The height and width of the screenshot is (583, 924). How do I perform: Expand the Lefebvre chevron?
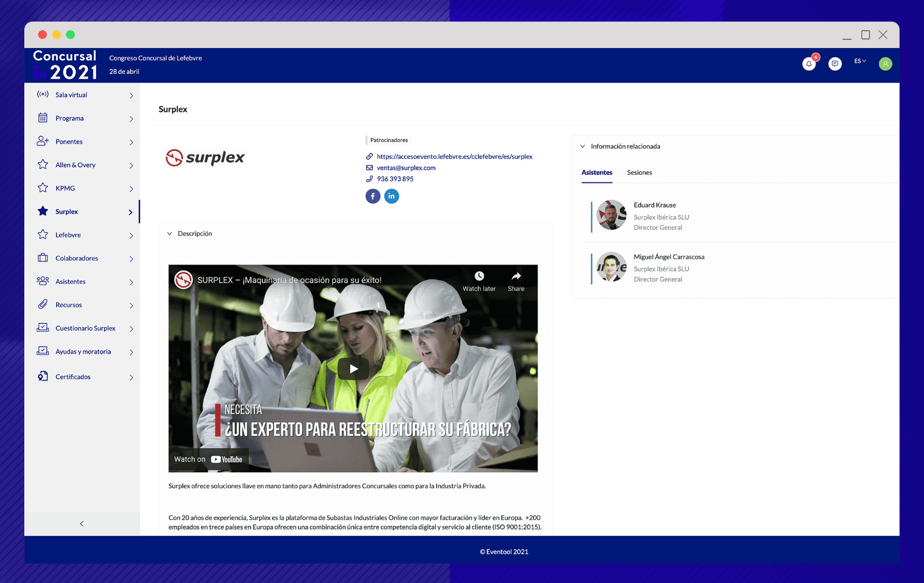click(131, 235)
